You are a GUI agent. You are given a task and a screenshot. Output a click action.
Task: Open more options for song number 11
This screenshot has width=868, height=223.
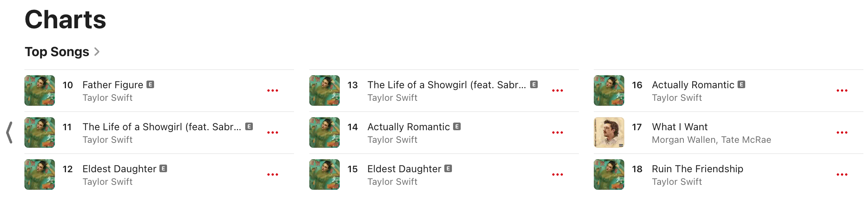click(x=273, y=133)
